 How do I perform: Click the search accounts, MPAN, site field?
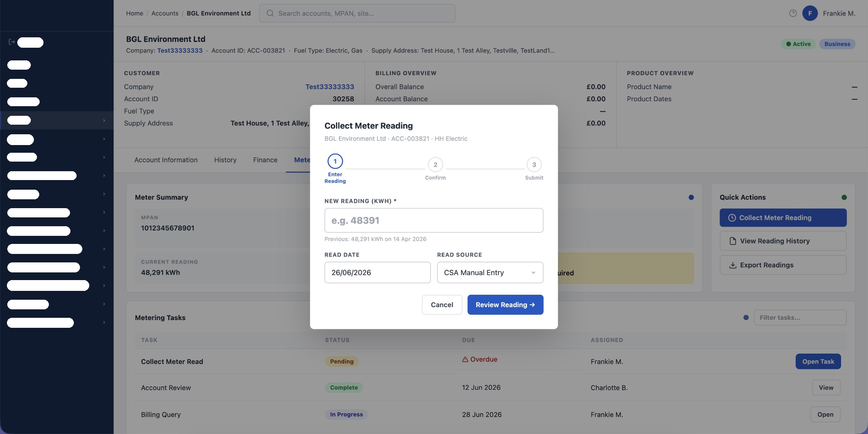pos(357,13)
